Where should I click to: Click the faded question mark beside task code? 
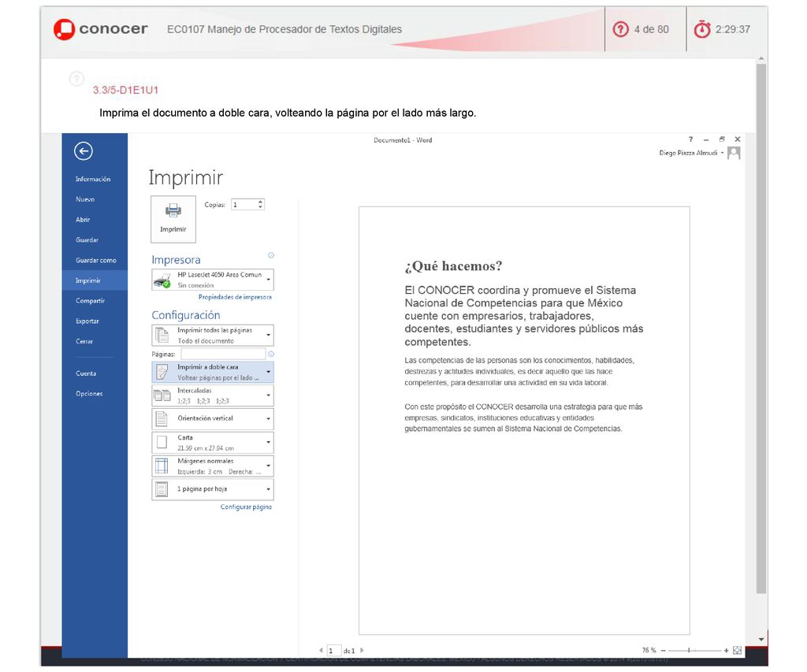(x=76, y=79)
